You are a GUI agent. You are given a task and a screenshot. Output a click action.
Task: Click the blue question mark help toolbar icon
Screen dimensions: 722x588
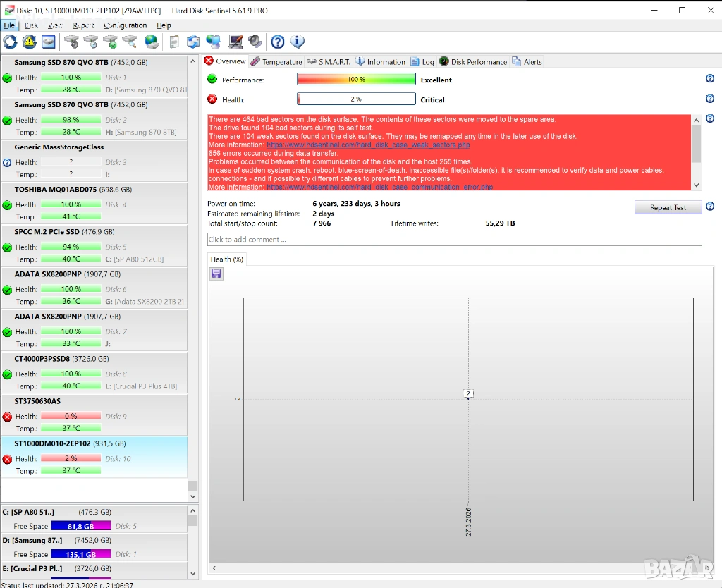click(278, 42)
